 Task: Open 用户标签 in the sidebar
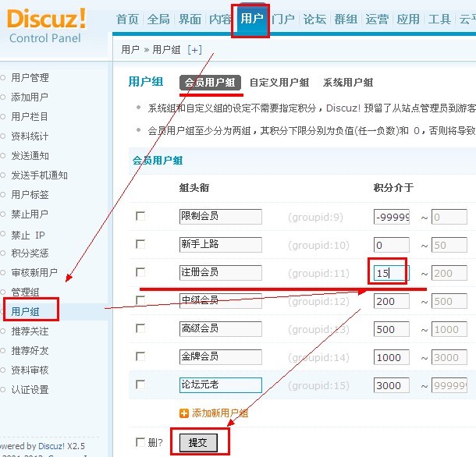coord(30,194)
